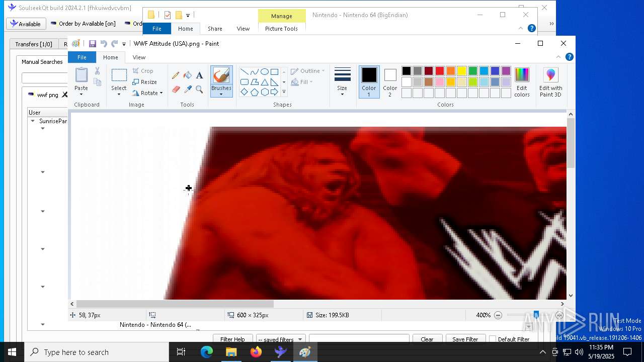Pick the yellow color swatch
The height and width of the screenshot is (362, 644).
(462, 71)
